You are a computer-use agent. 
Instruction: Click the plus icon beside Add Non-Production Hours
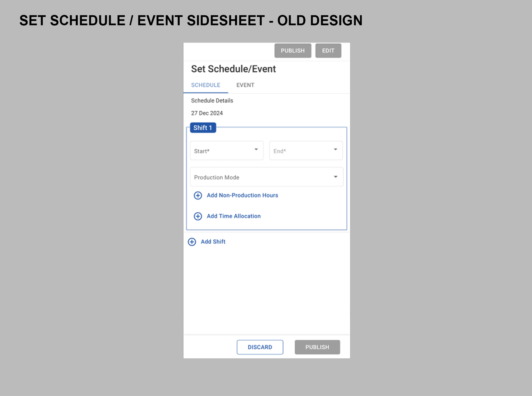pos(198,195)
